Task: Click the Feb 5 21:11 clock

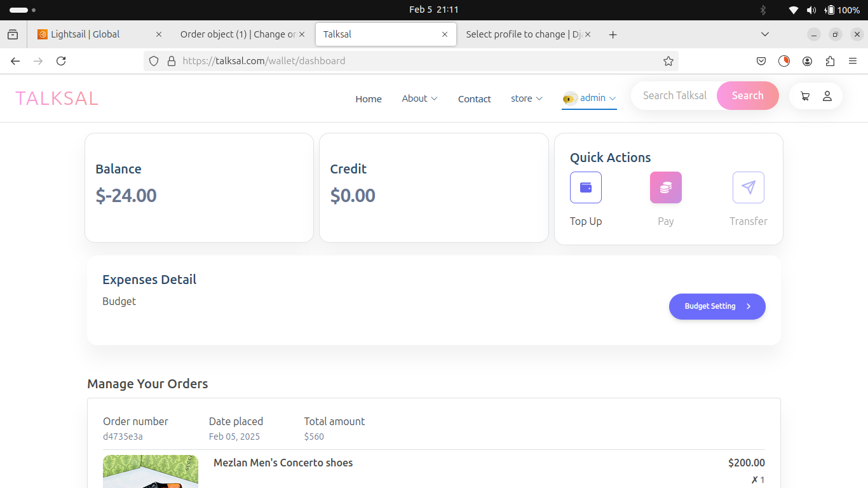Action: coord(434,10)
